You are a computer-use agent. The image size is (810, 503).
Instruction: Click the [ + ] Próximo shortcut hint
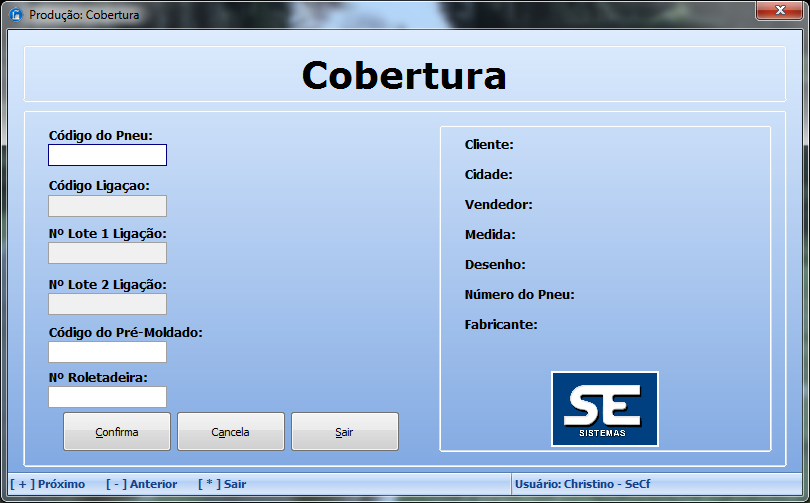pos(48,484)
